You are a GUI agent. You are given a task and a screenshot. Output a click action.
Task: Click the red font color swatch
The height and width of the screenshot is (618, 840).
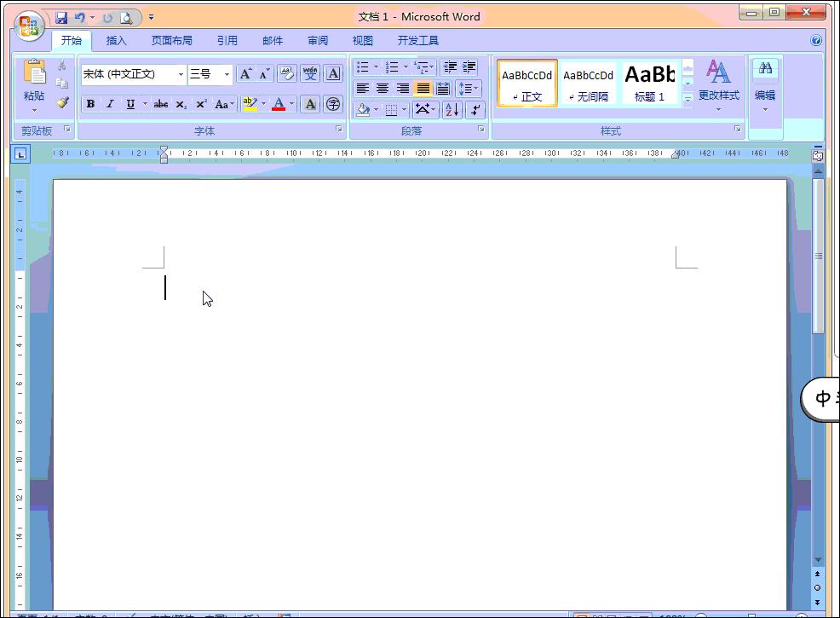point(279,108)
